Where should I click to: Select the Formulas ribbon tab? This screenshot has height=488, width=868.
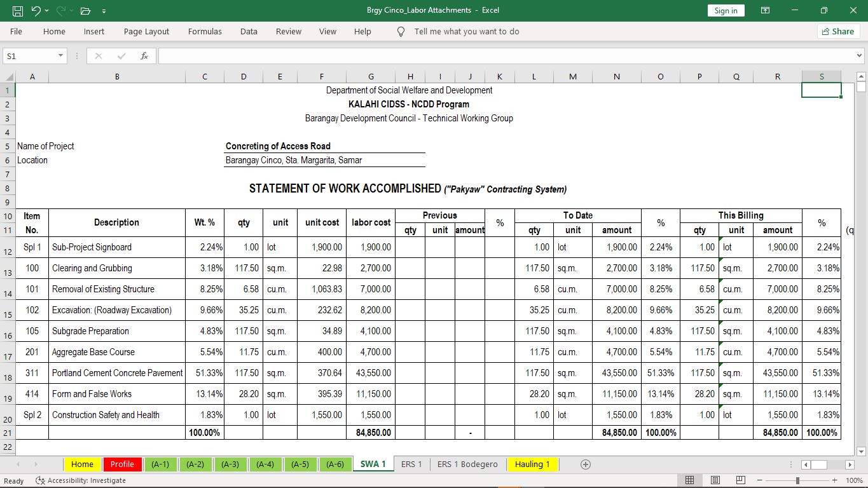[205, 31]
